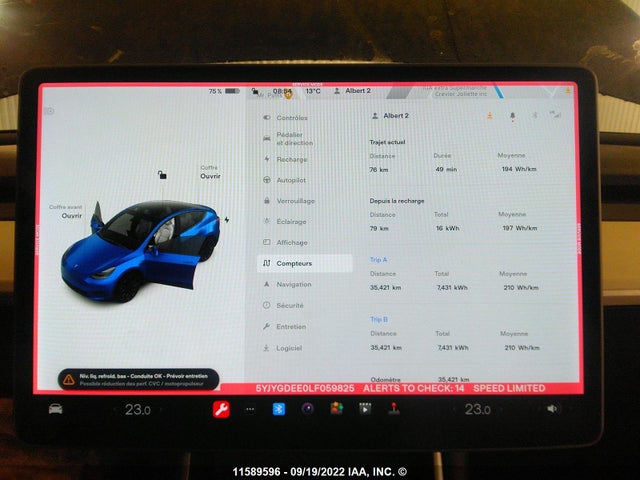Tap the red wrench service icon
This screenshot has width=640, height=480.
tap(221, 409)
